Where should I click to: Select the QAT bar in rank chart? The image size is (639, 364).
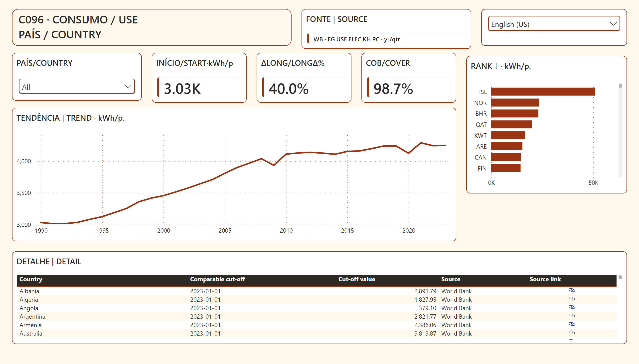tap(511, 124)
